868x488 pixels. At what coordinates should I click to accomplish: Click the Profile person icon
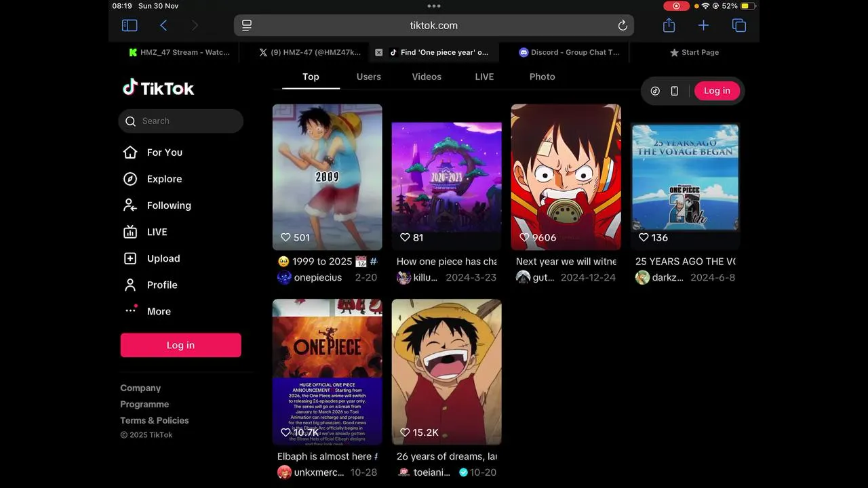point(130,285)
